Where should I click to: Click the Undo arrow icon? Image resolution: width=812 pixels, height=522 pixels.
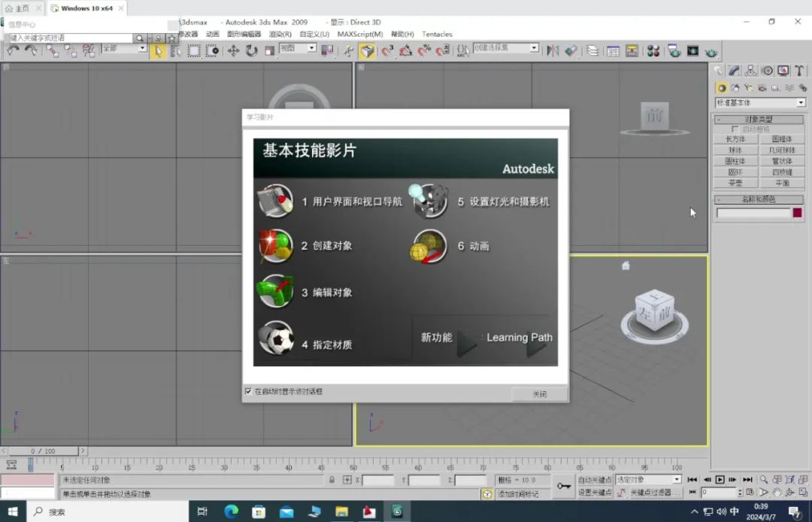13,50
